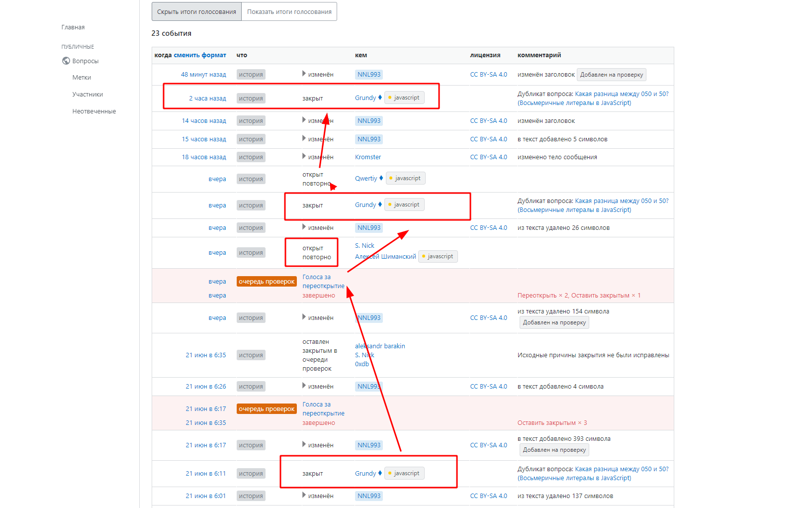812x508 pixels.
Task: Click Grundy's diamond in the 2 часа назад row
Action: 380,98
